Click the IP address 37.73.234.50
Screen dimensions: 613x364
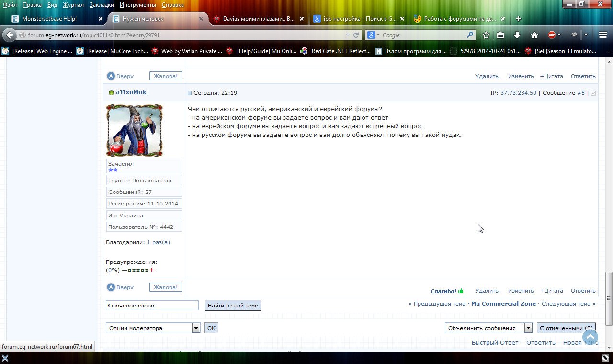518,93
